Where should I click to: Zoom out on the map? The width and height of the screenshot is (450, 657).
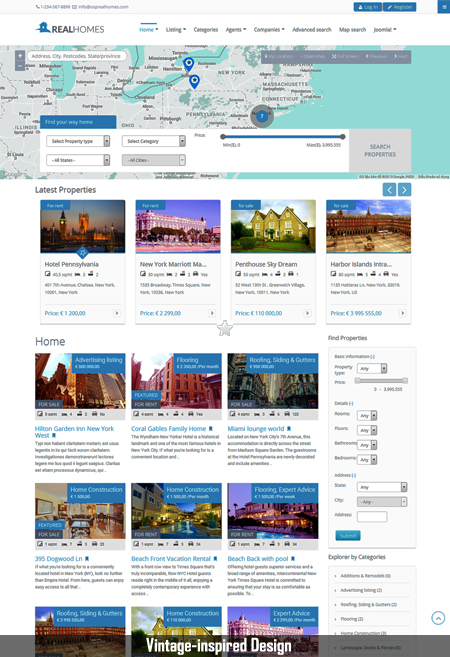point(20,66)
